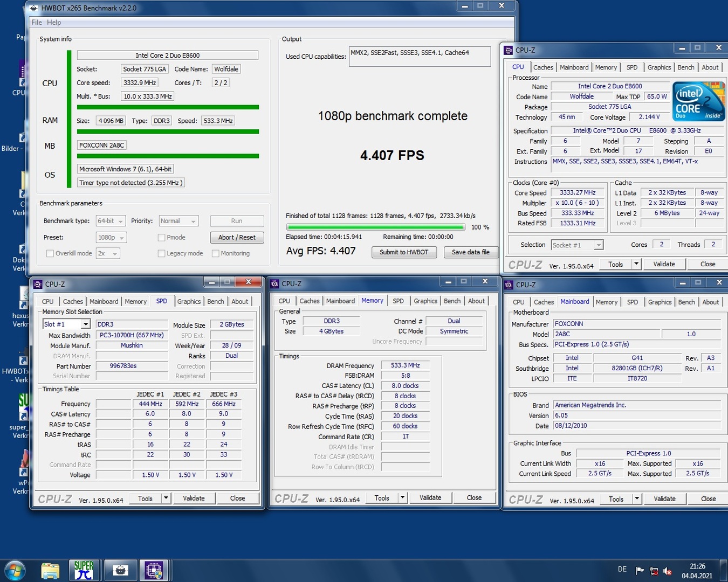Click Validate in Mainboard window

pyautogui.click(x=664, y=499)
